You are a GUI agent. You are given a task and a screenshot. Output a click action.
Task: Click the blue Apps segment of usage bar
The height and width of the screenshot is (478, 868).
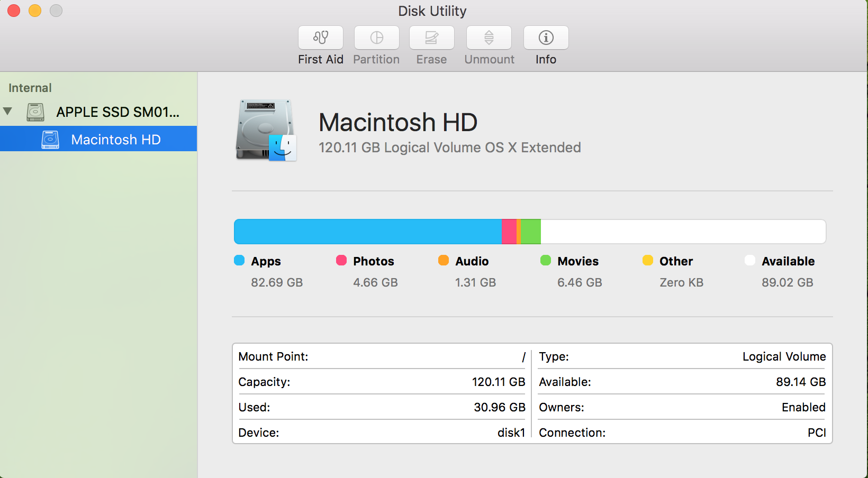coord(368,232)
